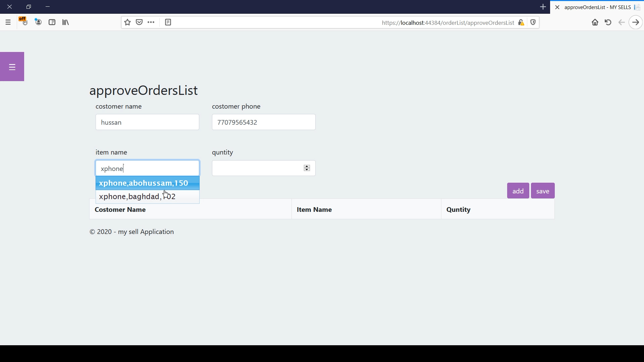This screenshot has width=644, height=362.
Task: Click the reload page icon
Action: (x=608, y=22)
